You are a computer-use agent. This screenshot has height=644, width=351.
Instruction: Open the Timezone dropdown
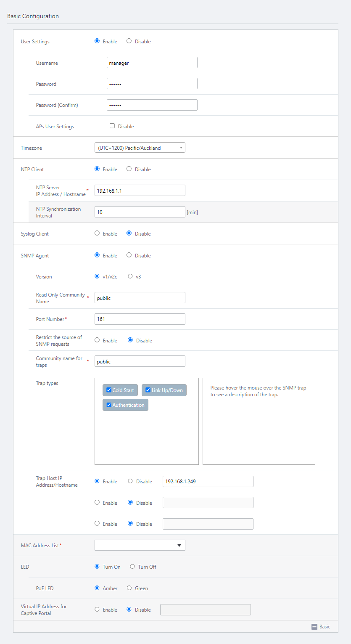pyautogui.click(x=140, y=148)
